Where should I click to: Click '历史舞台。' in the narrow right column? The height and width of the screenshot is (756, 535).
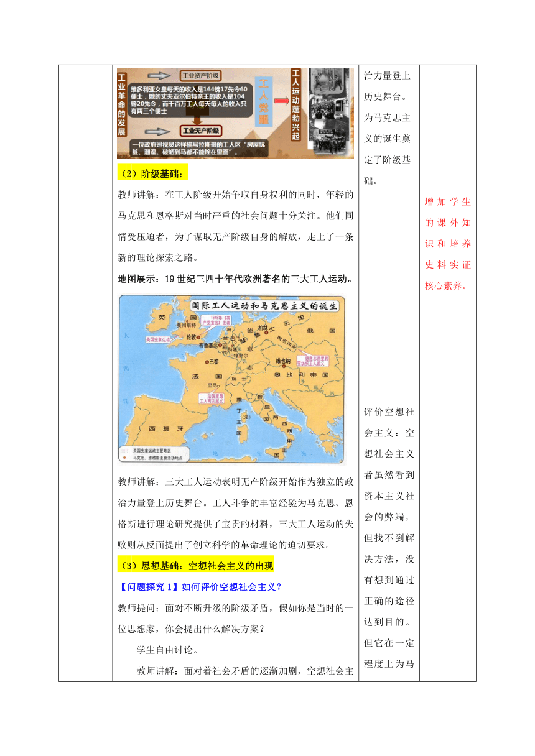coord(388,97)
